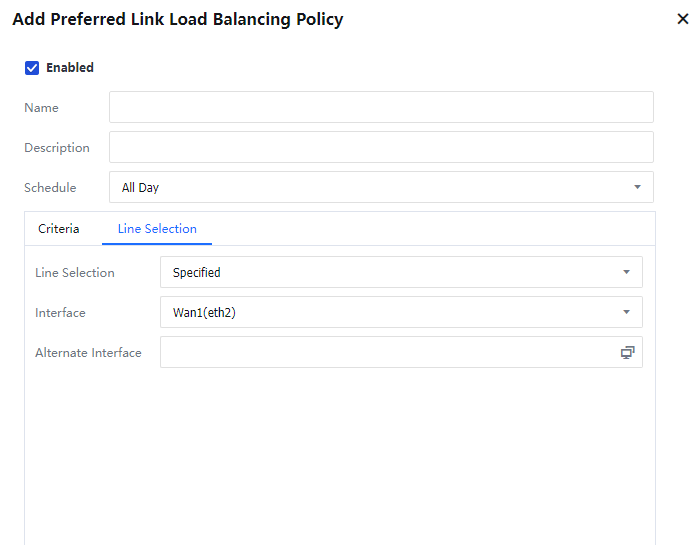696x545 pixels.
Task: Click the Schedule field label
Action: coord(50,187)
